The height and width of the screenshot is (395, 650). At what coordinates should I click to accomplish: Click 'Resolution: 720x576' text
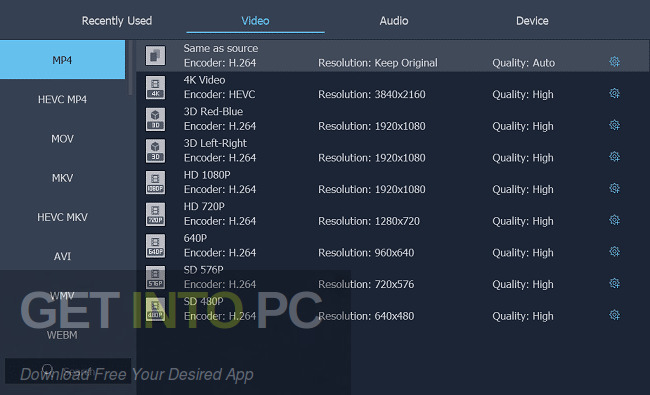tap(366, 284)
